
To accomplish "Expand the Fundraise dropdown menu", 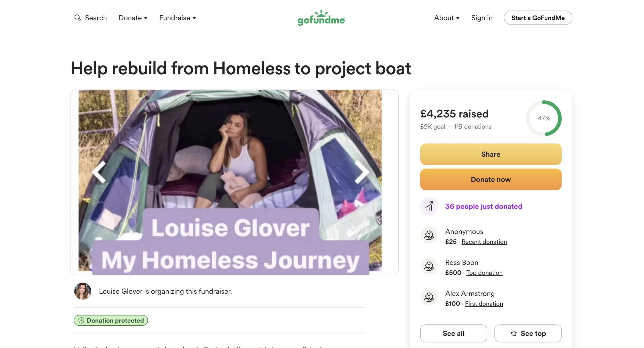I will click(177, 18).
